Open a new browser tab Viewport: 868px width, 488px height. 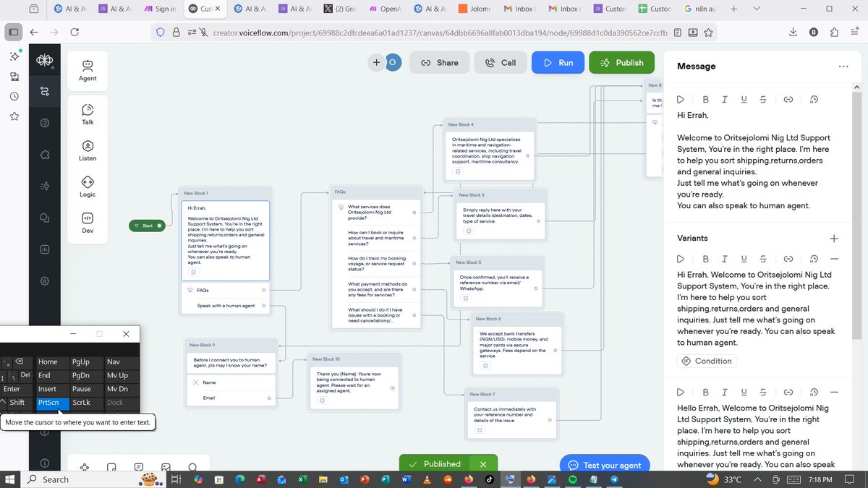point(733,9)
